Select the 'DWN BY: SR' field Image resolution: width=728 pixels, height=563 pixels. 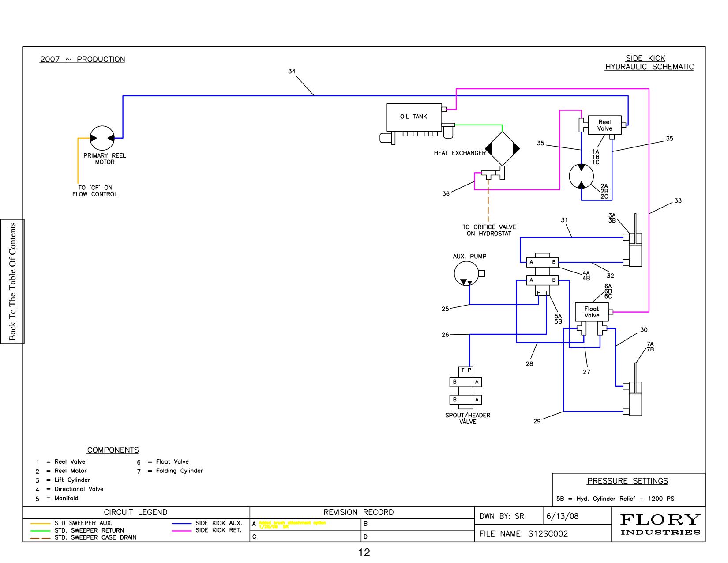point(502,516)
